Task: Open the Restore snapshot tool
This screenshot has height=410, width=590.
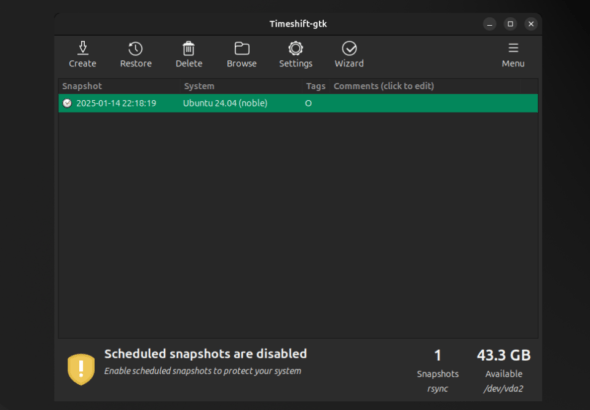Action: (136, 55)
